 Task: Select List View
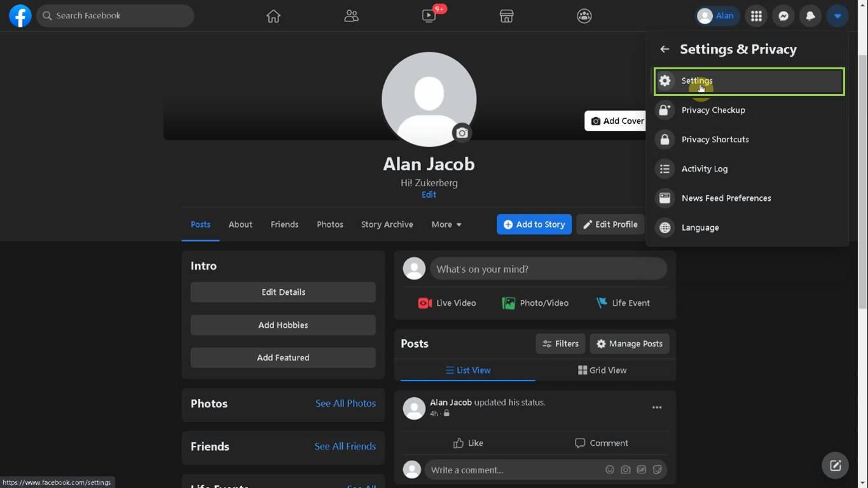click(x=468, y=370)
